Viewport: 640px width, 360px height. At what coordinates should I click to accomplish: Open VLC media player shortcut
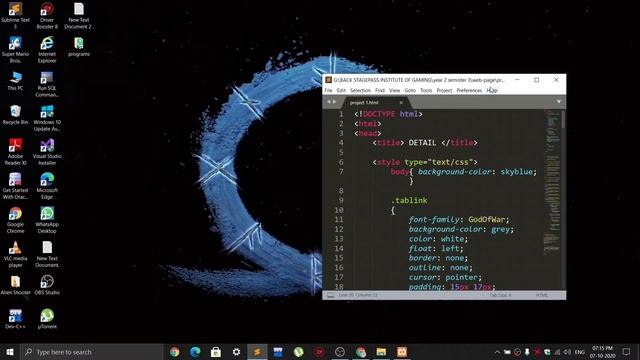tap(16, 254)
